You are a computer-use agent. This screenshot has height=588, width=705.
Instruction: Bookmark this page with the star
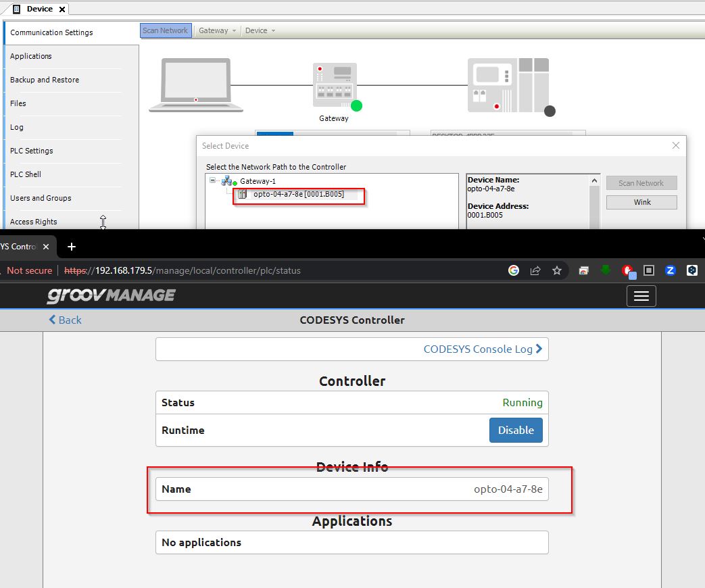point(557,270)
